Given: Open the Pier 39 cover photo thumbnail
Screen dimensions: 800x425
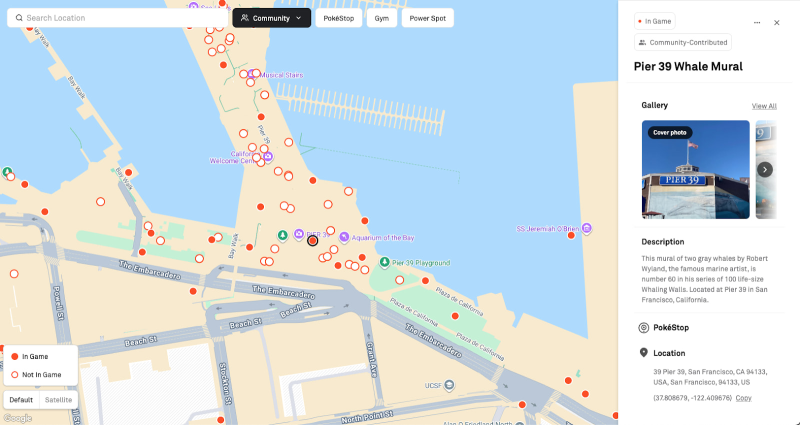Looking at the screenshot, I should tap(695, 169).
